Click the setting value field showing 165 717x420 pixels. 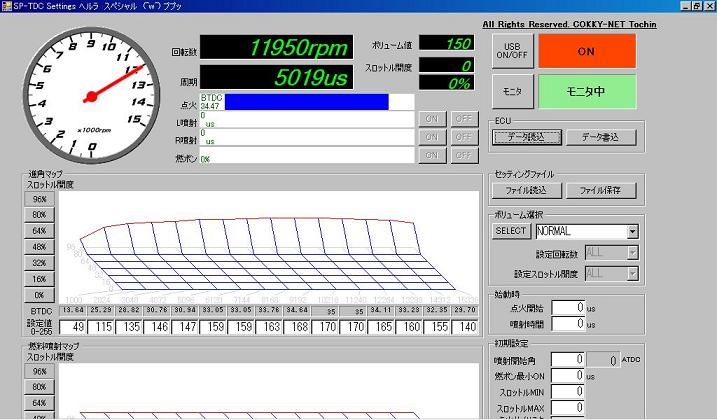[x=381, y=327]
